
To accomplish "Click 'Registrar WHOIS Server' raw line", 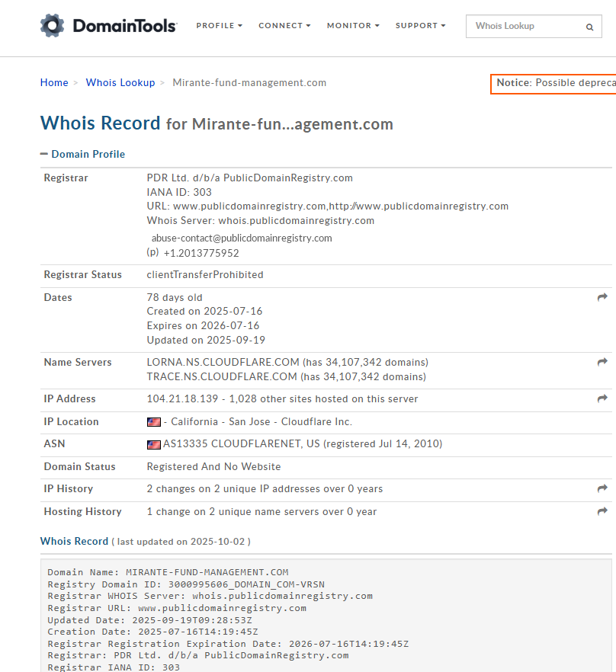I will click(x=210, y=596).
